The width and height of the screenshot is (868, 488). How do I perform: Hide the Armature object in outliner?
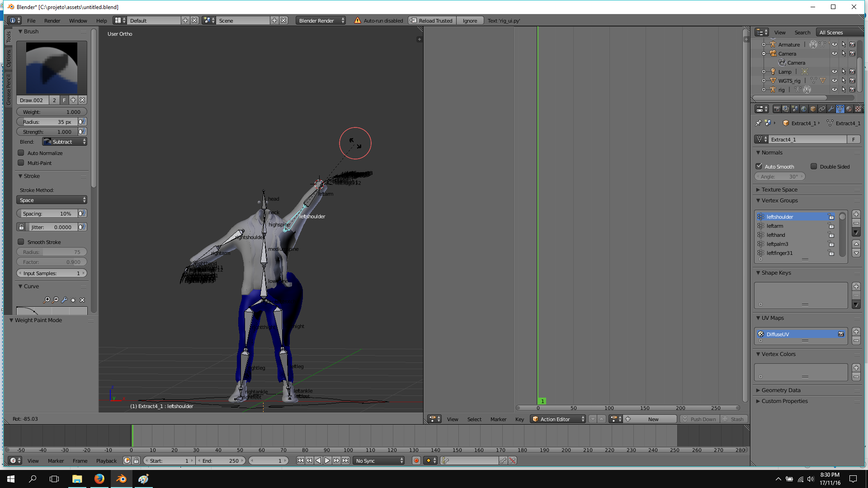click(x=835, y=45)
